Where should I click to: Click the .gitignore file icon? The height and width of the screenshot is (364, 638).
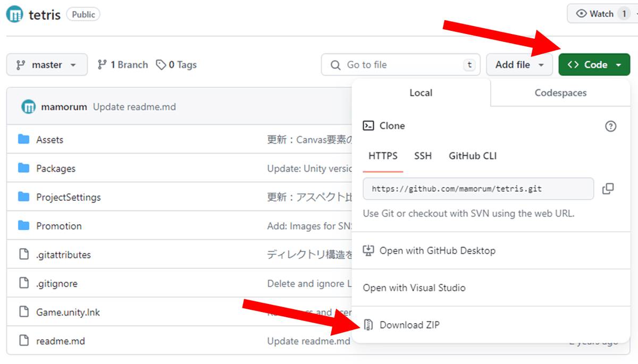point(23,283)
